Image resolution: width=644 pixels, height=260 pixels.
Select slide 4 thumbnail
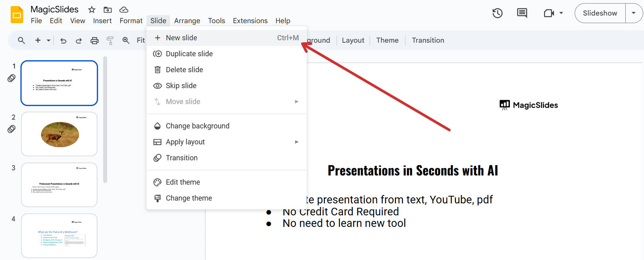click(59, 236)
